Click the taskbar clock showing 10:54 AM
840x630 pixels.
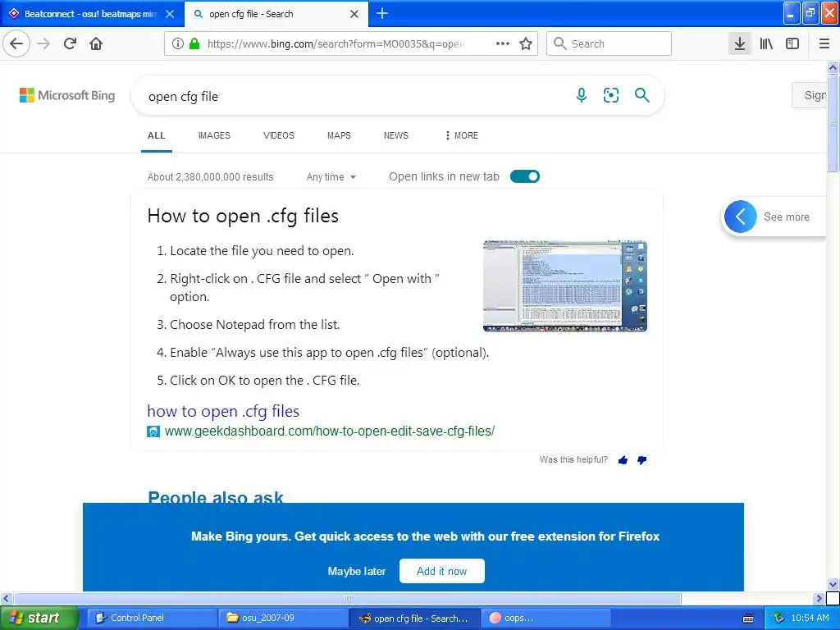click(x=810, y=619)
